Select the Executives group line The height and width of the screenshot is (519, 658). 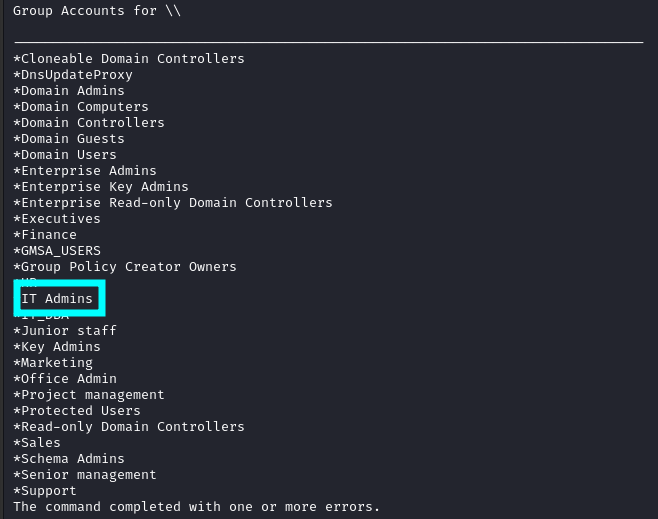pos(57,219)
